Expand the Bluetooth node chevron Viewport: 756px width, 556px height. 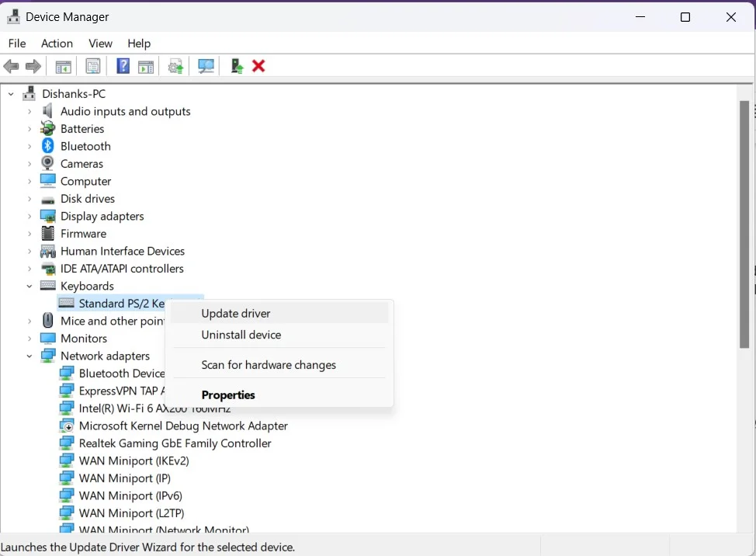click(x=29, y=146)
